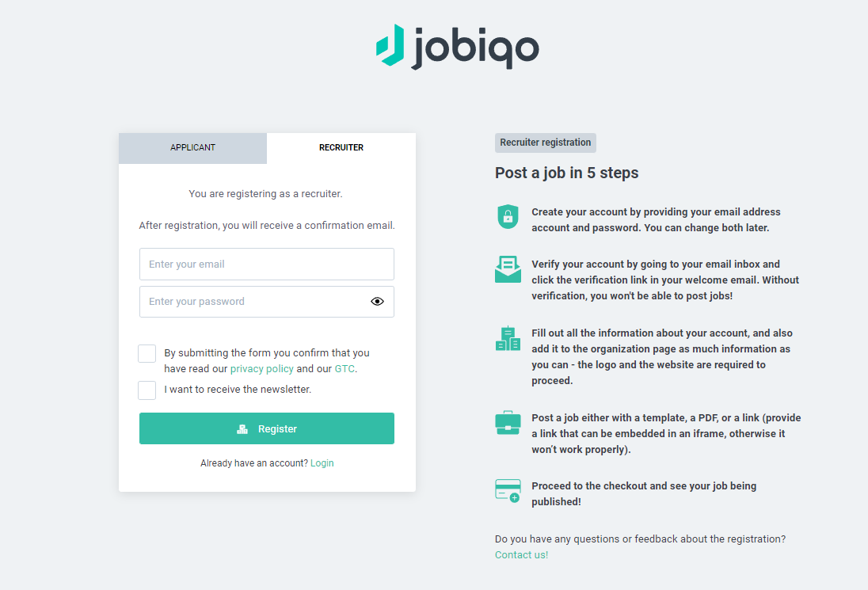Image resolution: width=868 pixels, height=590 pixels.
Task: Focus the Enter your email field
Action: 267,264
